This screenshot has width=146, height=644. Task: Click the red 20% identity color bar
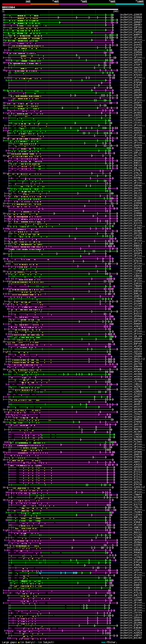[x=16, y=4]
